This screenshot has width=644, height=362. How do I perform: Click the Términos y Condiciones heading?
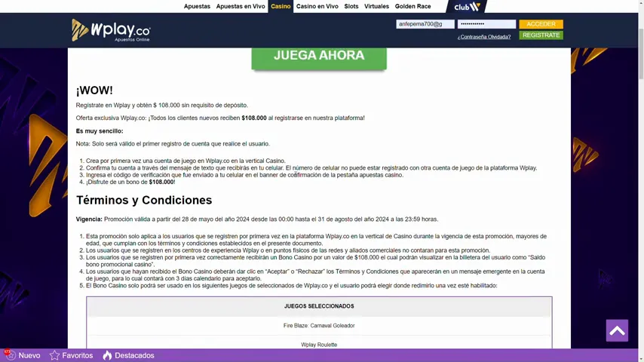point(144,200)
